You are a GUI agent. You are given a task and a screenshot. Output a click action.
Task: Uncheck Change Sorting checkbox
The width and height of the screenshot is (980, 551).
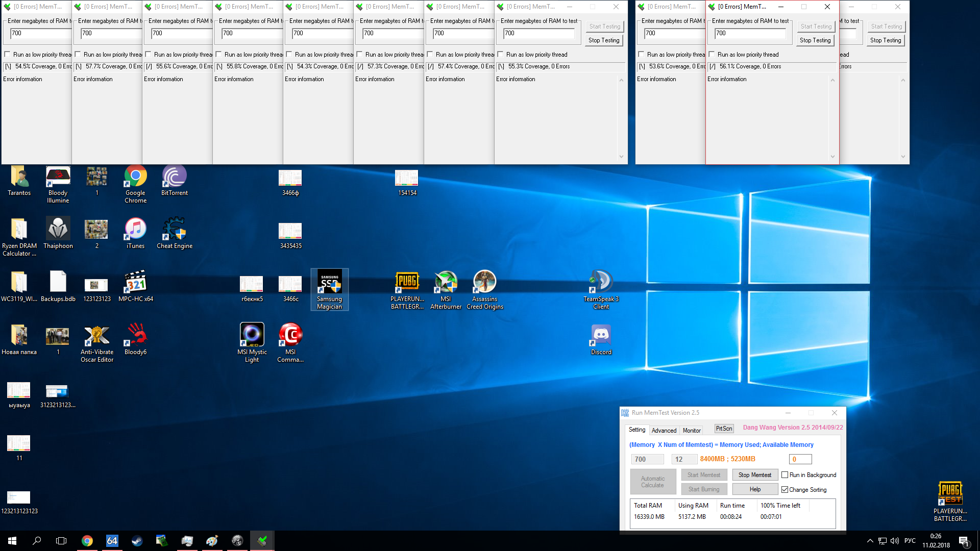(x=785, y=490)
